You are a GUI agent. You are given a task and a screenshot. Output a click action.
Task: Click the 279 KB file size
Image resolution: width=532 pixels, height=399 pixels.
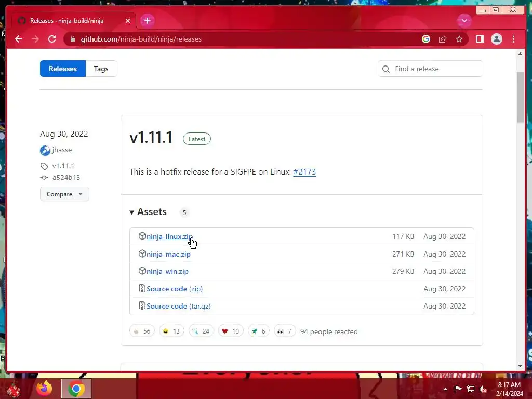403,271
